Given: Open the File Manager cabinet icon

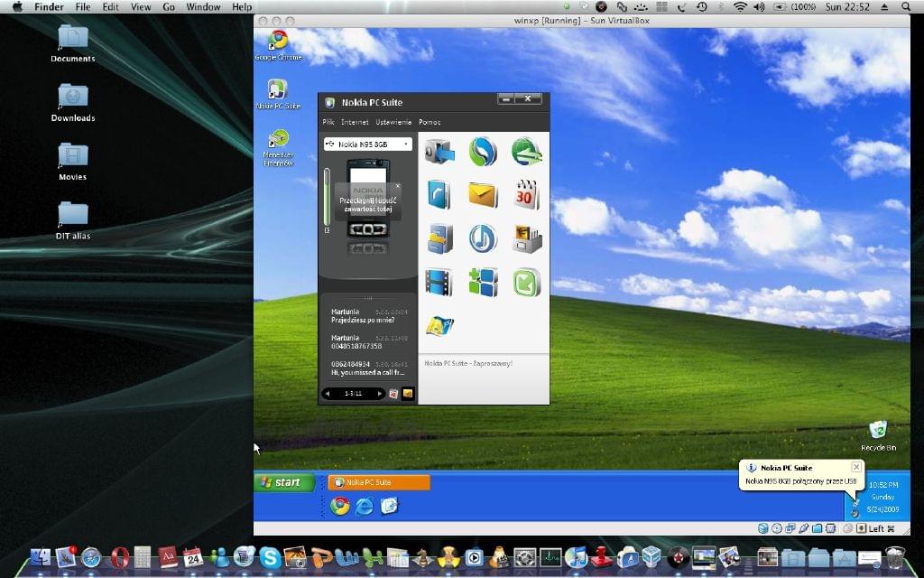Looking at the screenshot, I should tap(439, 238).
